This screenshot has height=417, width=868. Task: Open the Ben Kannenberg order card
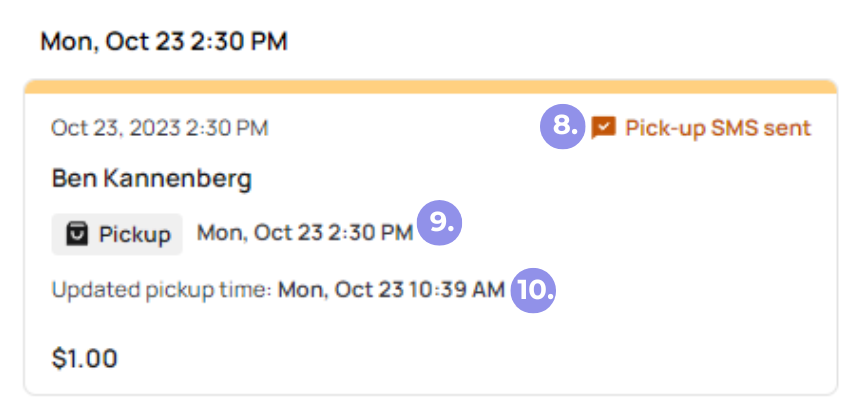point(431,237)
